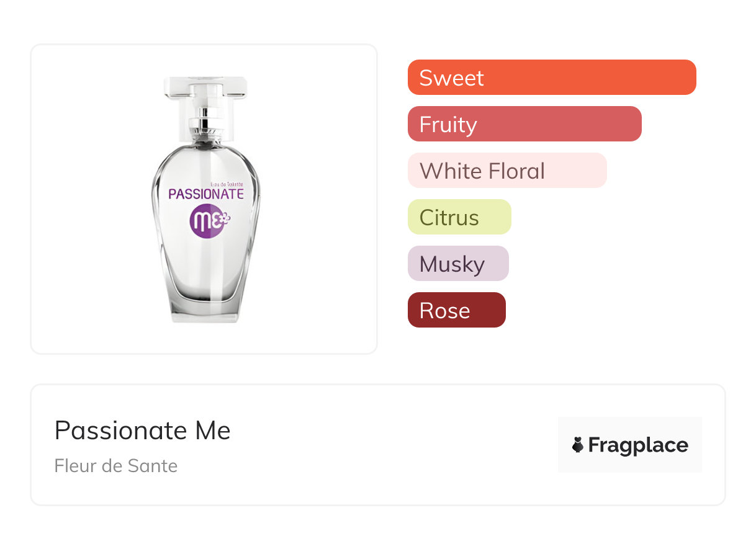Screen dimensions: 756x536
Task: Choose the White Floral accord bar
Action: pyautogui.click(x=506, y=171)
